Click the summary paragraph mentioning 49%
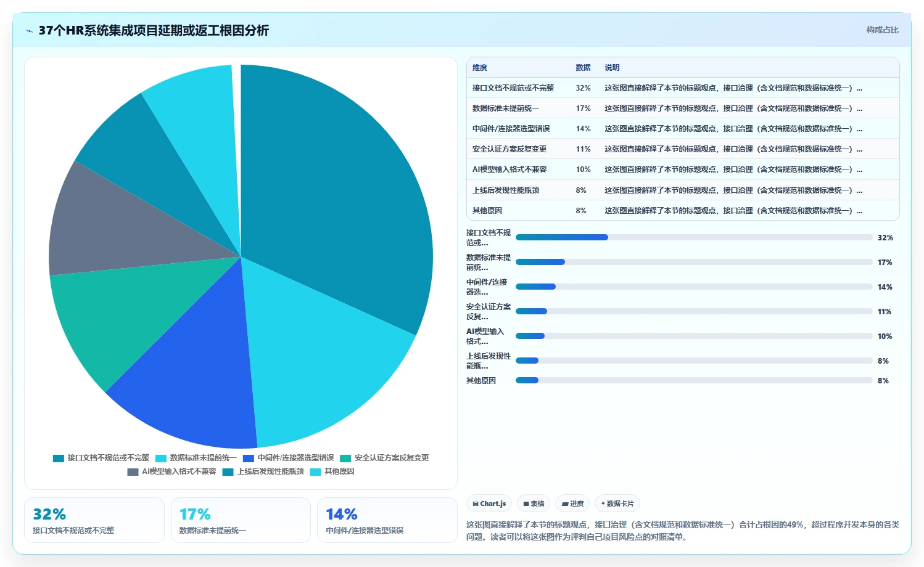 pos(683,531)
